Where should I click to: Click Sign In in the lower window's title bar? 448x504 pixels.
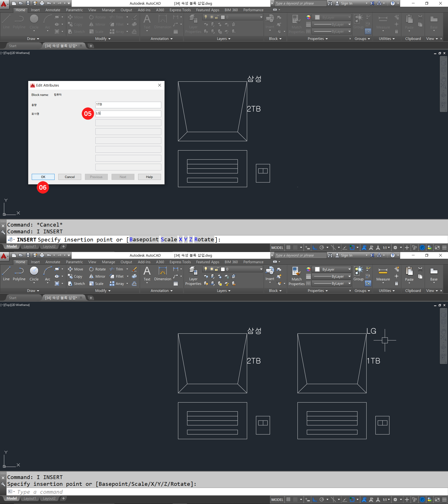pos(346,255)
